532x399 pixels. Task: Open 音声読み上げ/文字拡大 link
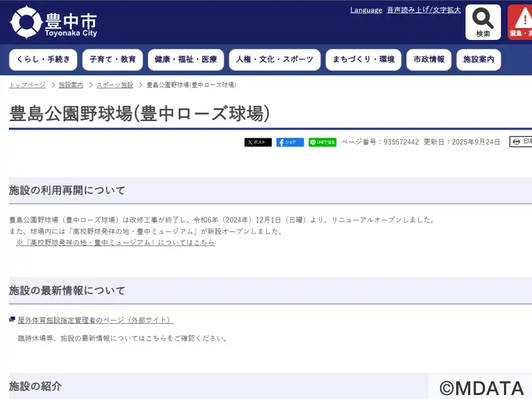pyautogui.click(x=424, y=10)
